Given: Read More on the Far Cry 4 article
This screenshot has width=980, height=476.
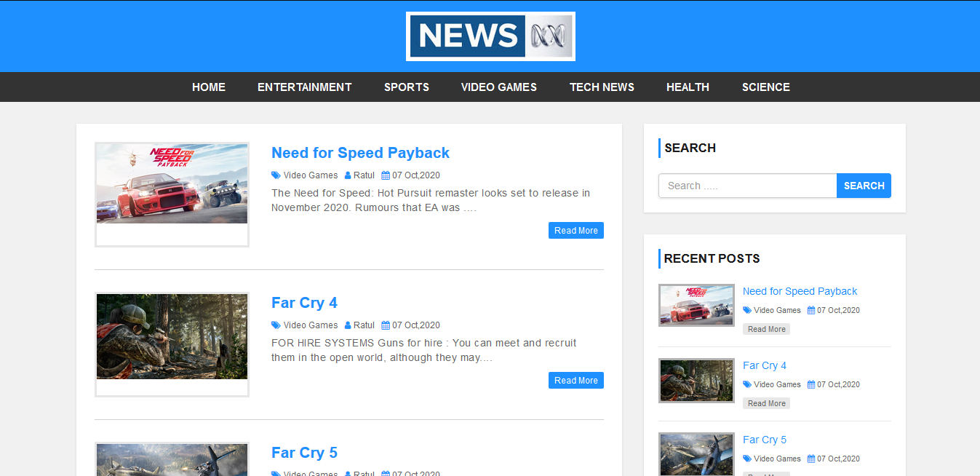Looking at the screenshot, I should [576, 381].
